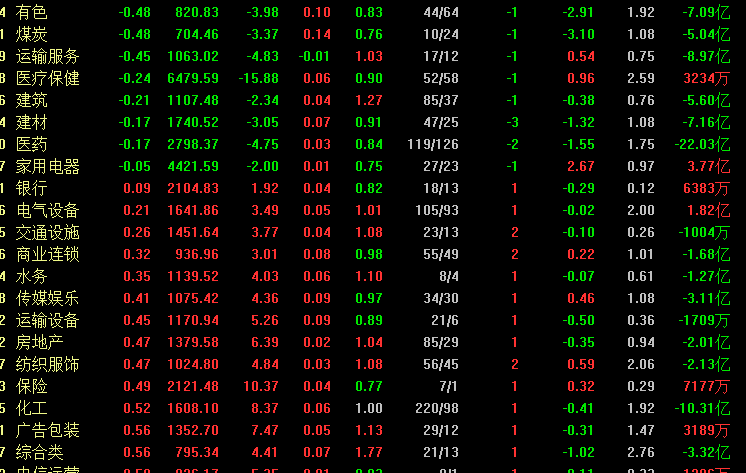
Task: Click the 化工 up/down count 220/98
Action: pos(435,408)
